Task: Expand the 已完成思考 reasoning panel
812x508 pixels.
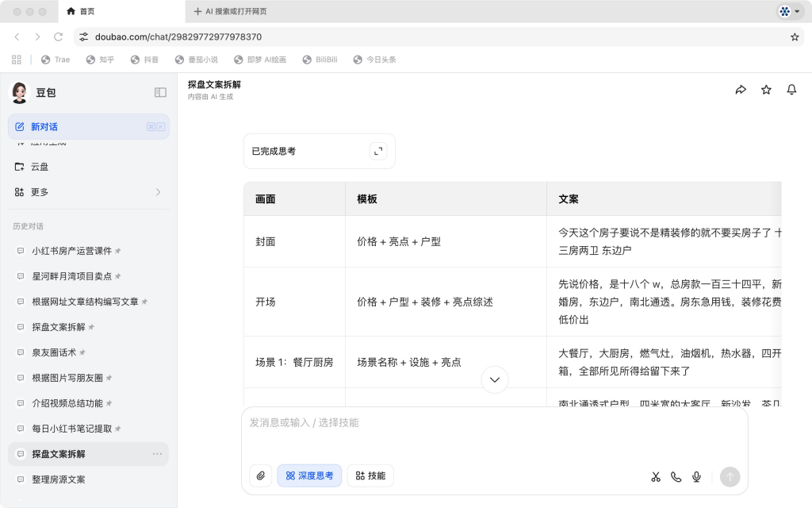Action: [x=377, y=150]
